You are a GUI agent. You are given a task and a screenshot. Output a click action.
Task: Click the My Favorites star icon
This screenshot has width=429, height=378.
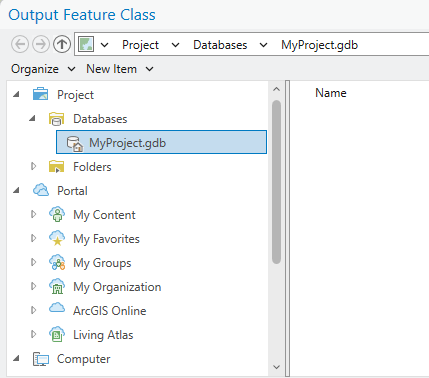(x=57, y=238)
